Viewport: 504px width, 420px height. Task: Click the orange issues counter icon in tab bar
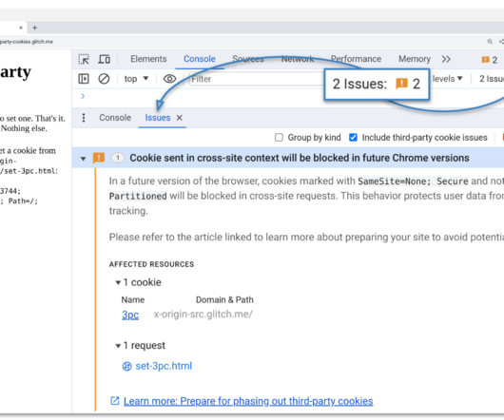coord(485,60)
